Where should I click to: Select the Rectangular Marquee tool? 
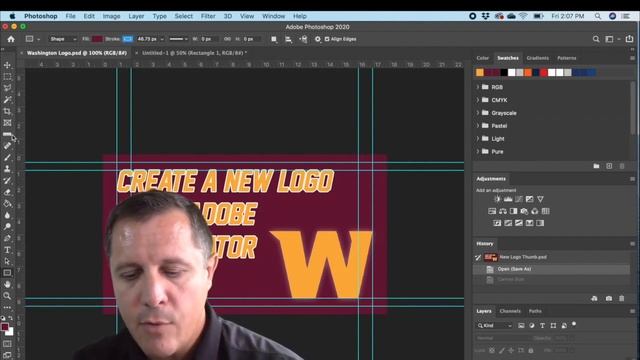tap(7, 76)
